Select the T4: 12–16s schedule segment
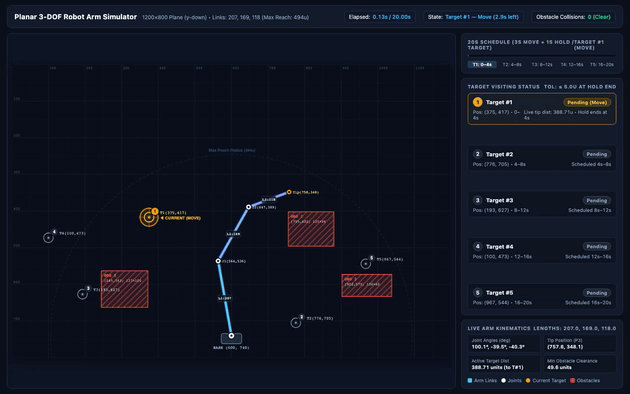This screenshot has height=394, width=630. [x=572, y=65]
